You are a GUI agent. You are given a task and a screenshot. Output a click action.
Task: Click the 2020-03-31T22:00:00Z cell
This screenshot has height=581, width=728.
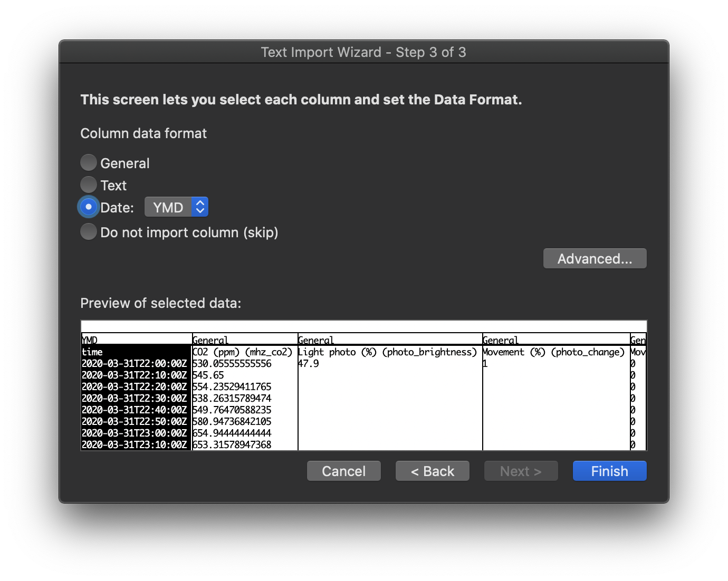135,363
